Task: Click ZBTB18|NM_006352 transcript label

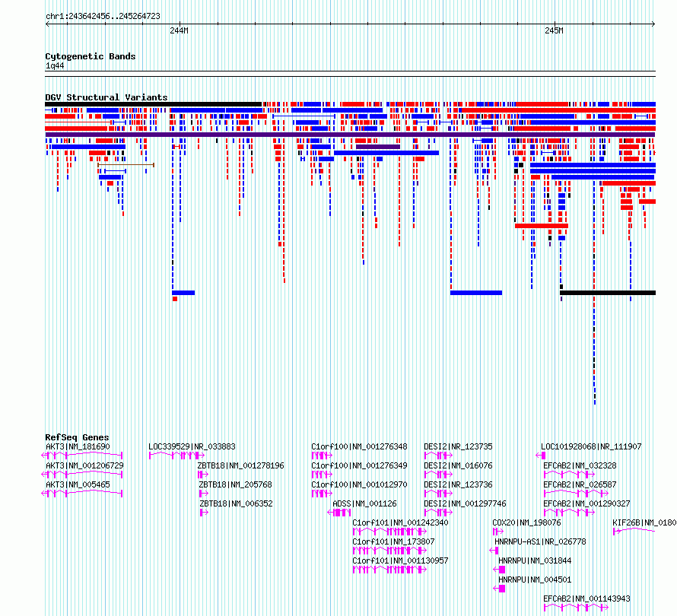Action: tap(236, 503)
